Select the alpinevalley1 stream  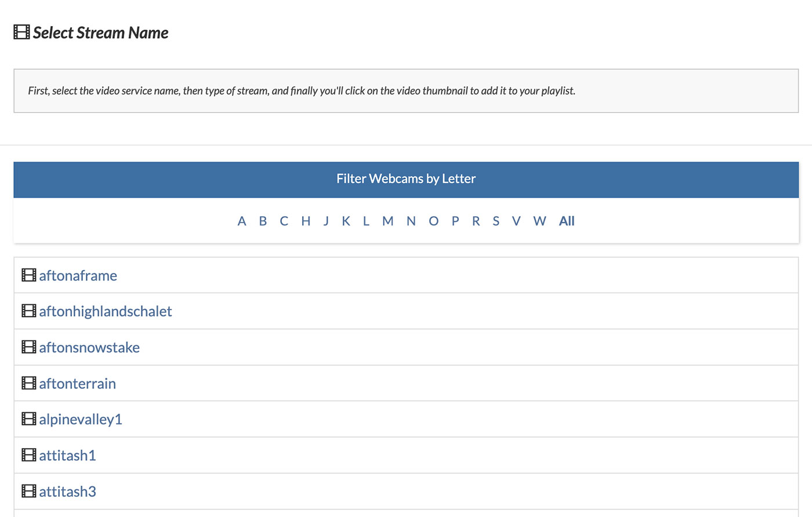coord(81,419)
